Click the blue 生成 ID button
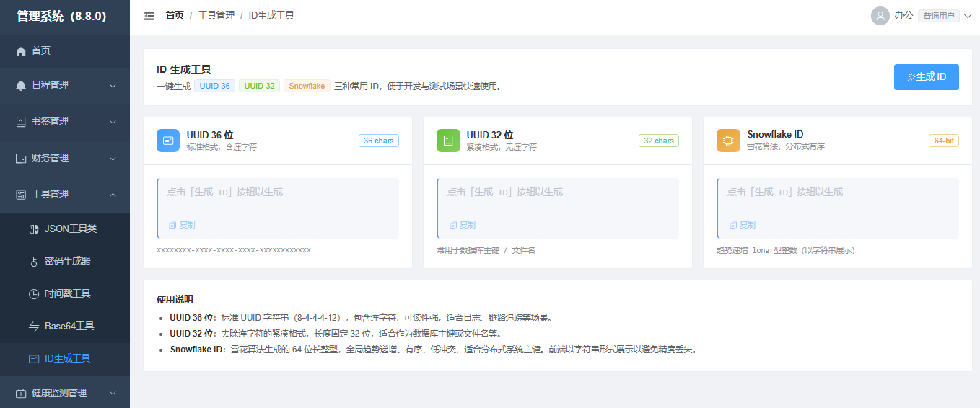980x408 pixels. coord(926,76)
